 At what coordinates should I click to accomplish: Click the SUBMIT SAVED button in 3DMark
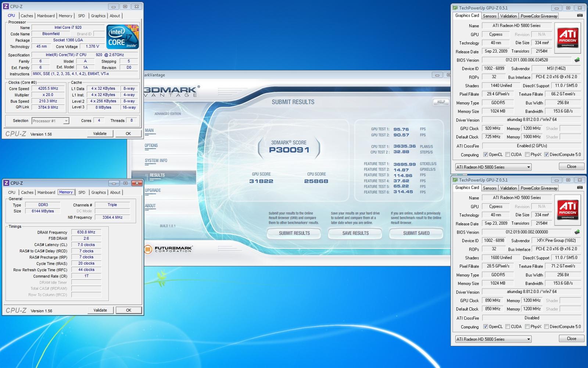(416, 233)
